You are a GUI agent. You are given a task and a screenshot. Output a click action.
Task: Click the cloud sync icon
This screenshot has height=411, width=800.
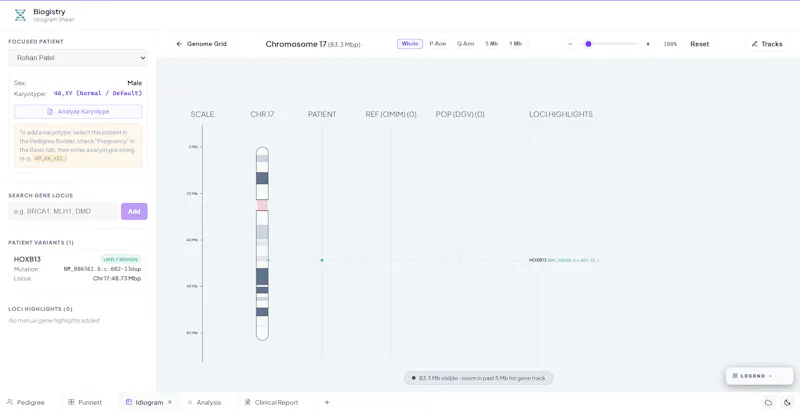[x=768, y=403]
